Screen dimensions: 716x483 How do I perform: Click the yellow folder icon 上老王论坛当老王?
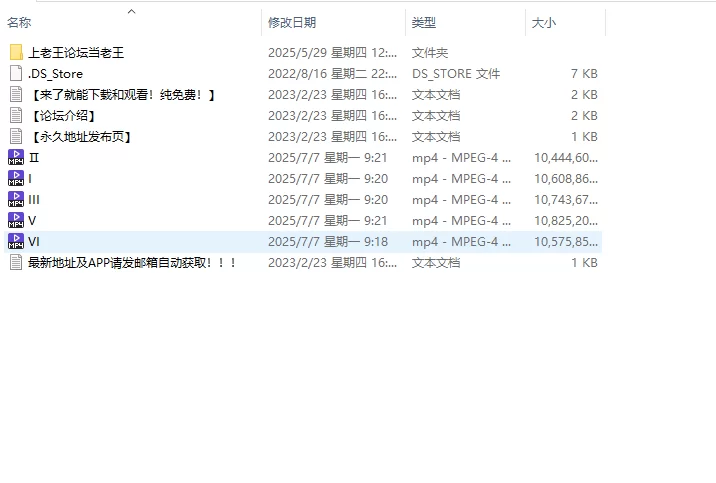[x=16, y=52]
